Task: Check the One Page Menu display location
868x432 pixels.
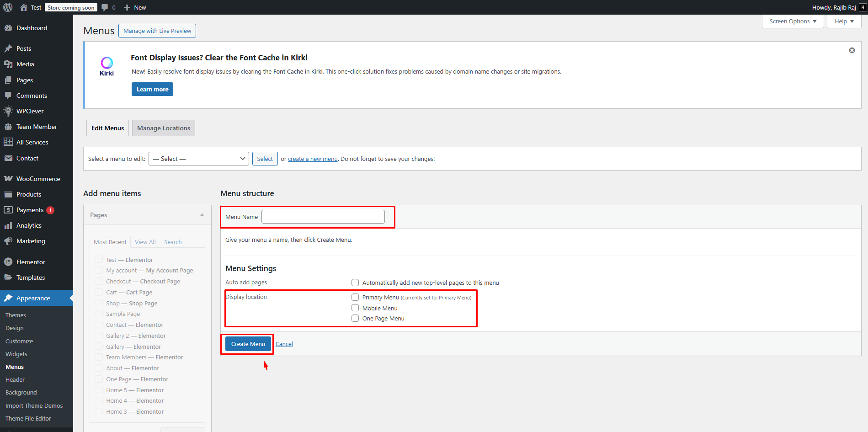Action: [x=355, y=318]
